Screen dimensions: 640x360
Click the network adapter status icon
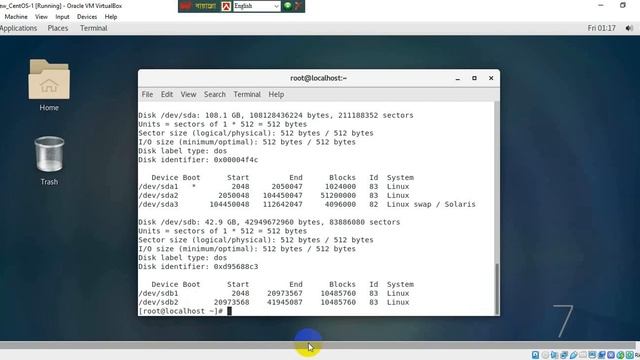[564, 355]
